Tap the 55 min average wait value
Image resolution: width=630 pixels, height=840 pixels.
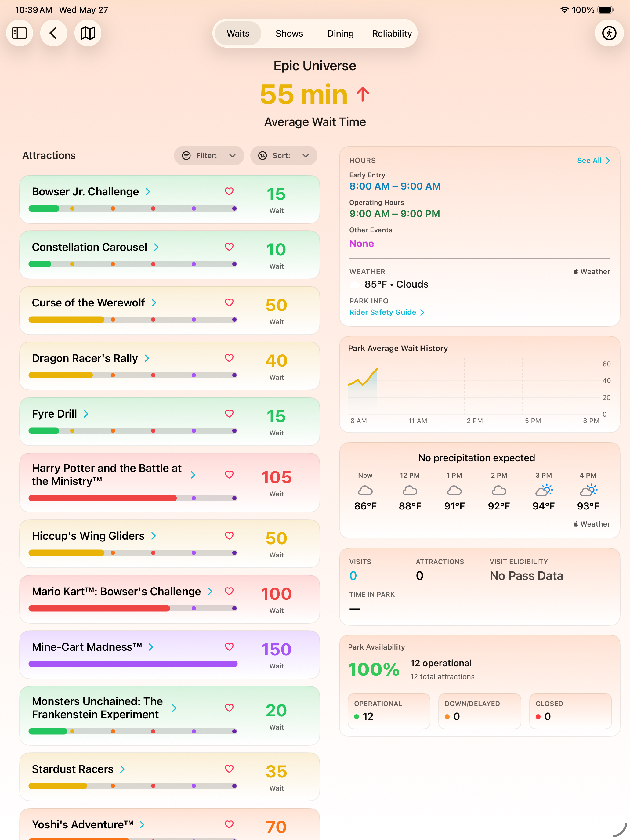(304, 94)
